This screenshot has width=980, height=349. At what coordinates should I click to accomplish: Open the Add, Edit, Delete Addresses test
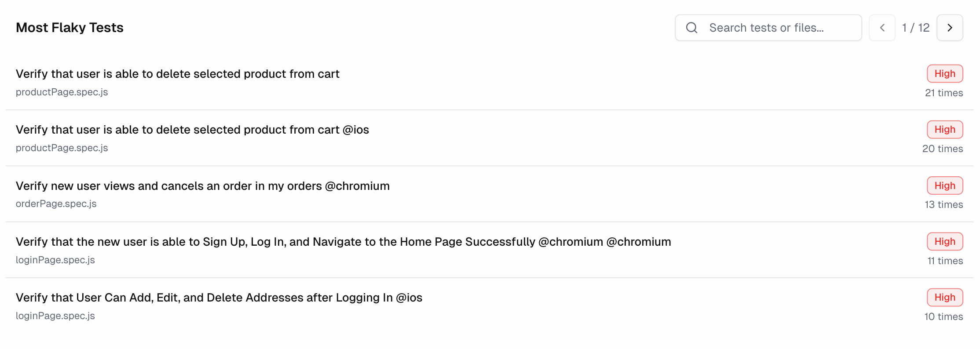(x=219, y=298)
